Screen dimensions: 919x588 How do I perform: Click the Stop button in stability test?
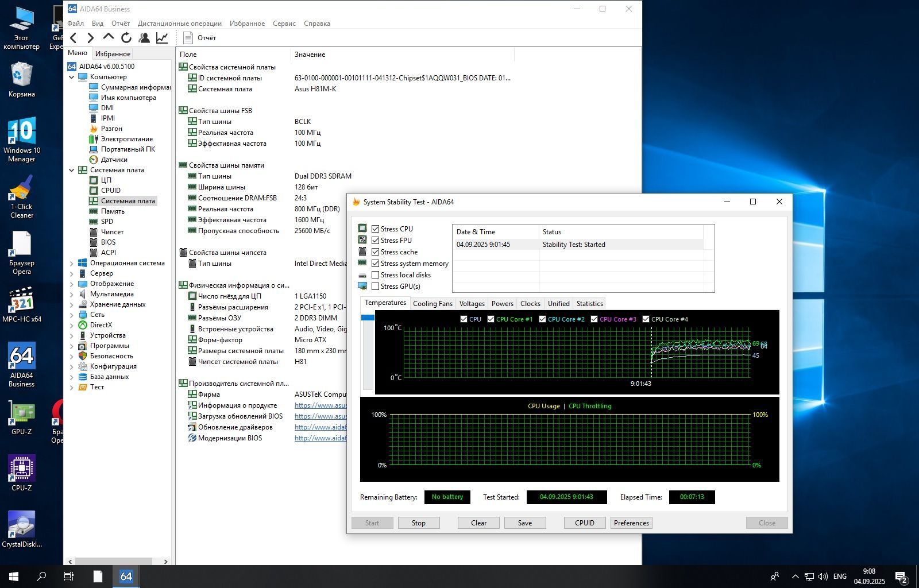pos(418,523)
